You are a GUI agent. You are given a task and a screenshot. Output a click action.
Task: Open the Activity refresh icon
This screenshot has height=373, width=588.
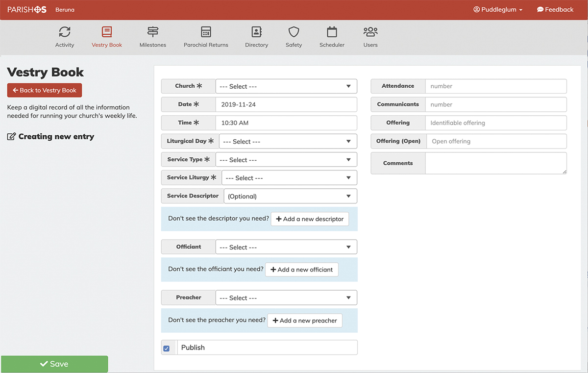(x=65, y=32)
